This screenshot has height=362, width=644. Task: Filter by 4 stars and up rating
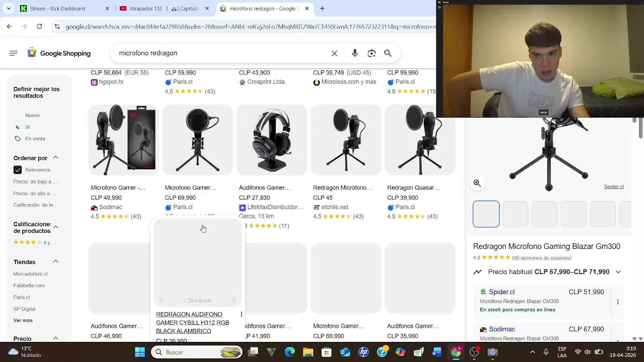pos(34,242)
